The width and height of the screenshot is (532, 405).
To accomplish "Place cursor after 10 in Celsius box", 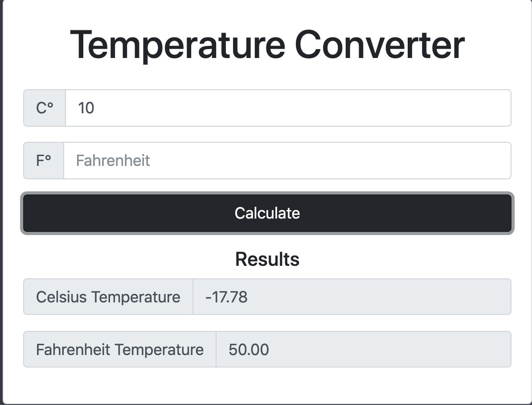I will (95, 108).
